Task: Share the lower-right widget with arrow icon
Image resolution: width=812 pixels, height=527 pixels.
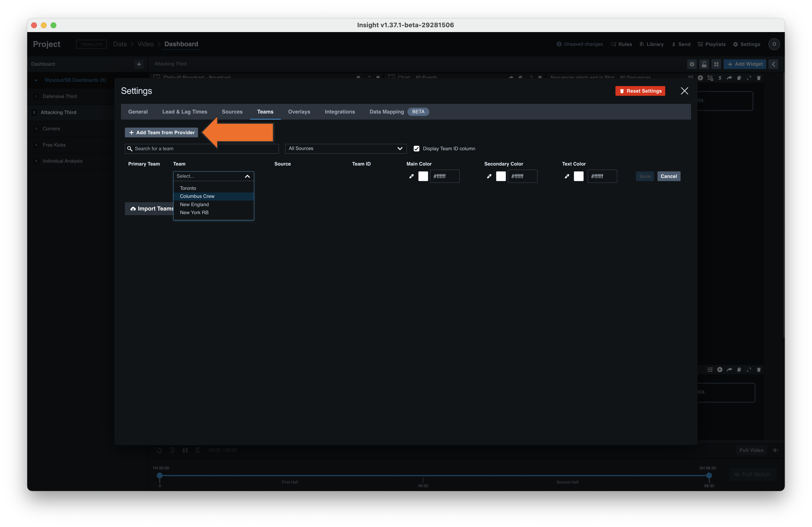Action: coord(729,369)
